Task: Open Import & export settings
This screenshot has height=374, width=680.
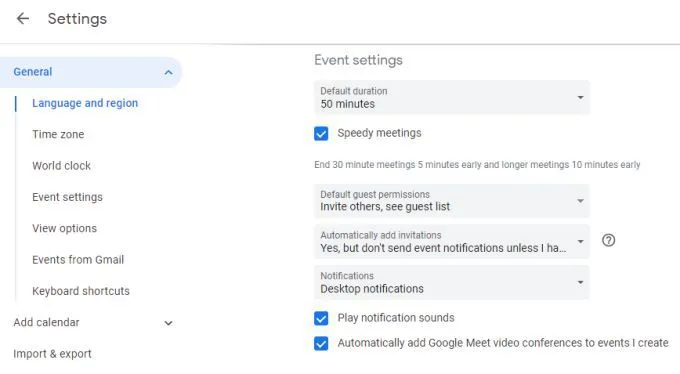Action: pos(52,354)
